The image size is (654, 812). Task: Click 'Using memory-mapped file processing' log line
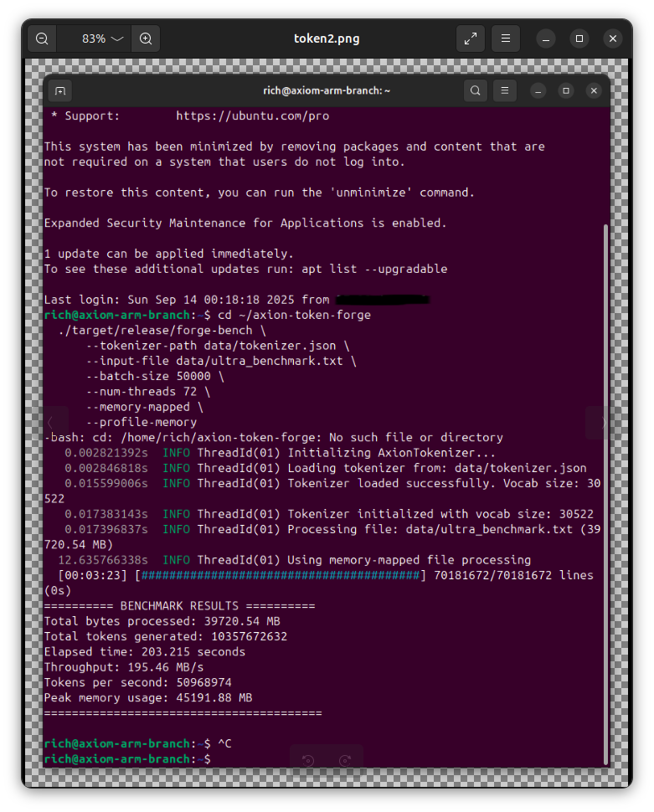[x=295, y=560]
